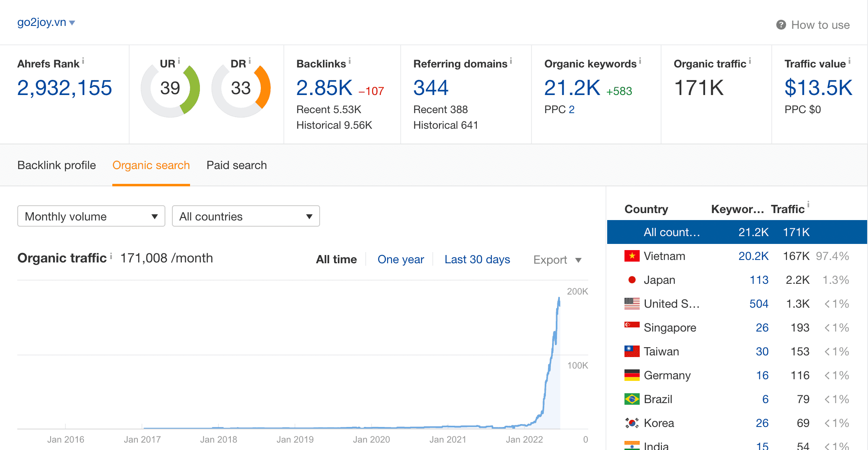Click Vietnam keywords count 20.2K
868x450 pixels.
753,256
